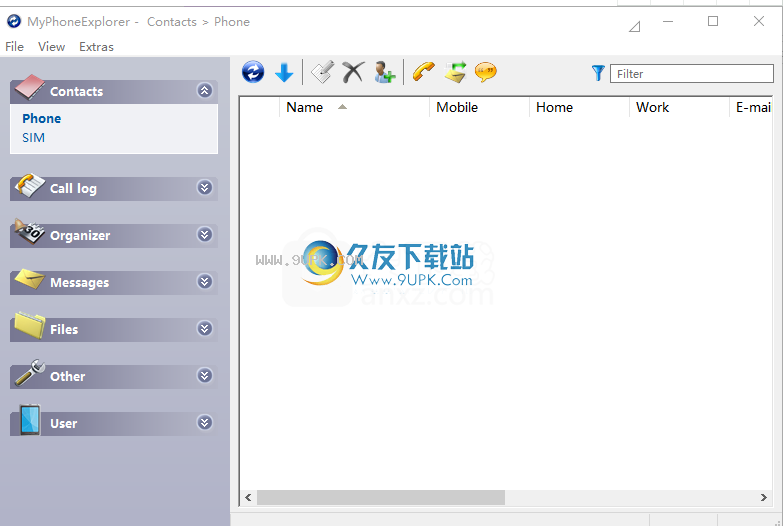Expand the Organizer section chevron
Viewport: 783px width, 526px height.
(x=204, y=234)
